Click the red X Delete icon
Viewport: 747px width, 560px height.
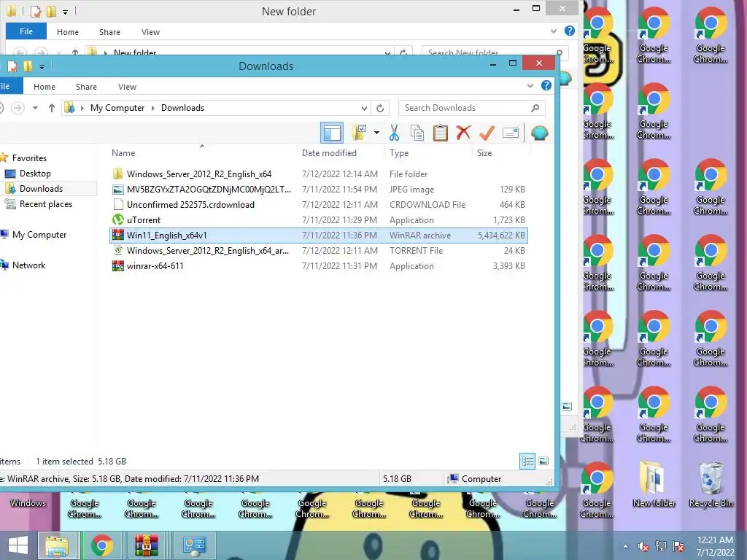(463, 133)
